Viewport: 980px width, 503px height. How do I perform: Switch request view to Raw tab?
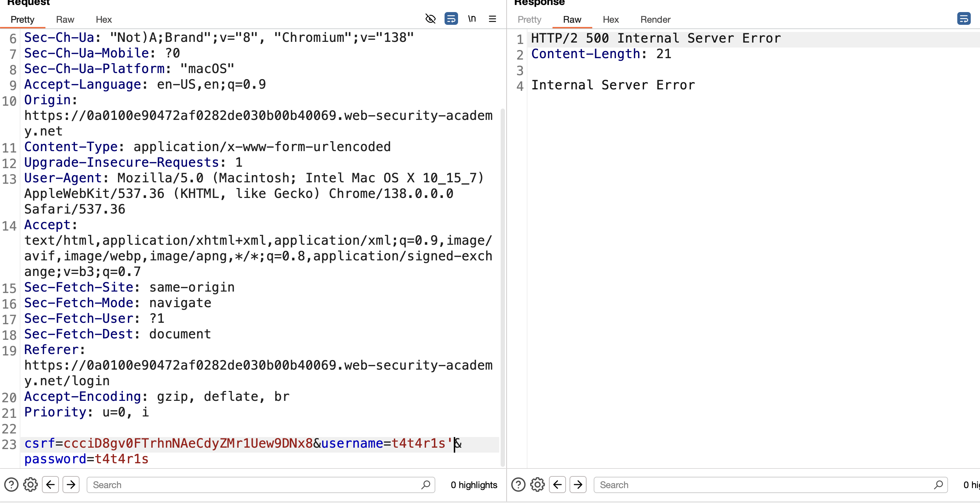click(65, 20)
